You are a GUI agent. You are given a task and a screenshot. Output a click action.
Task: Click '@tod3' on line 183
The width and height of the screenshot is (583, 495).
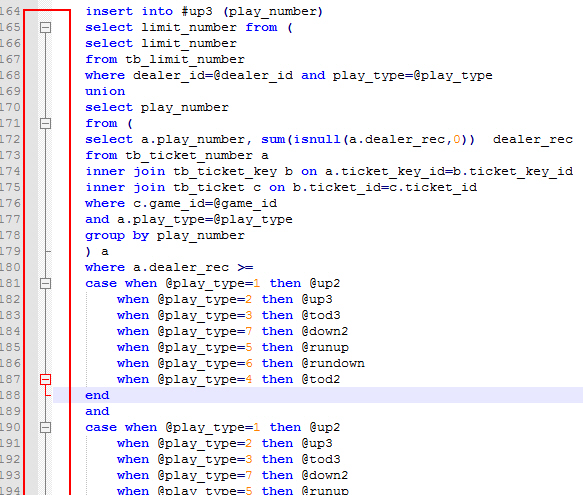pyautogui.click(x=321, y=315)
